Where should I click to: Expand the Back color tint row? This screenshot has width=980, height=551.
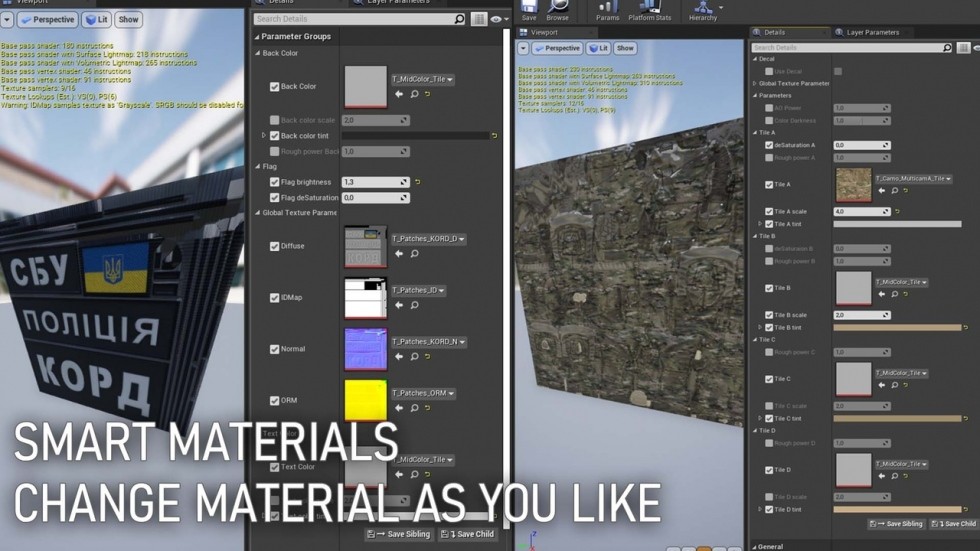tap(264, 136)
